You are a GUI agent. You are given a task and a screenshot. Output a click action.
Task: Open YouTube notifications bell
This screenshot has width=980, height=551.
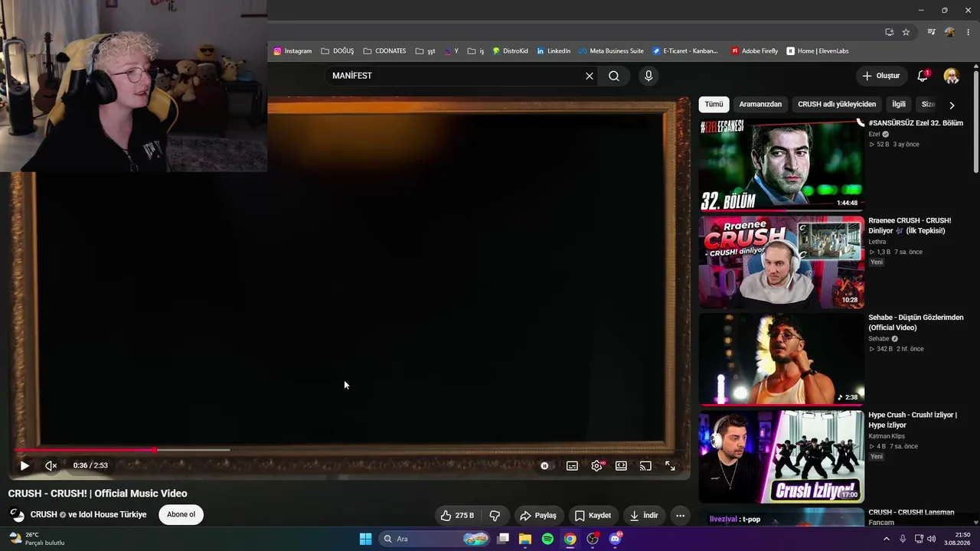pyautogui.click(x=923, y=76)
